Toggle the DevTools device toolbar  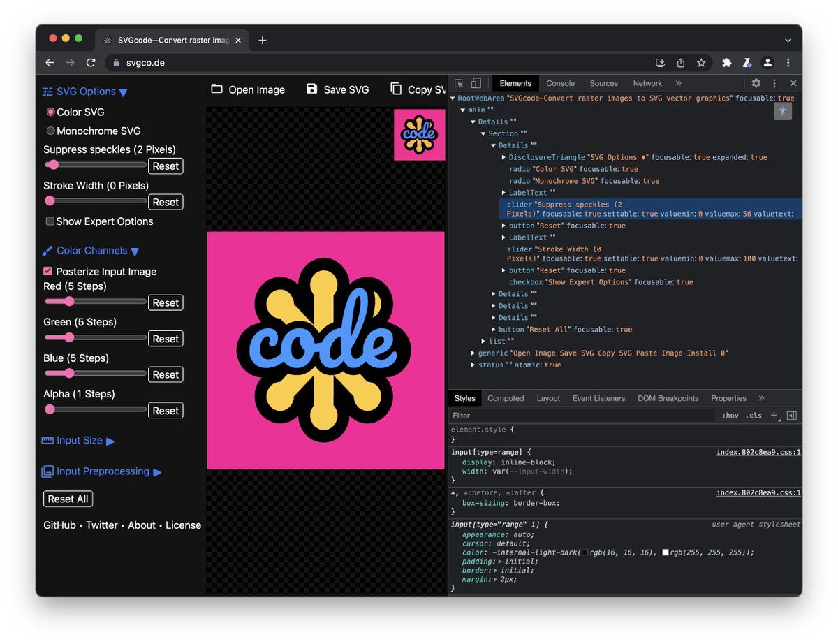[476, 83]
